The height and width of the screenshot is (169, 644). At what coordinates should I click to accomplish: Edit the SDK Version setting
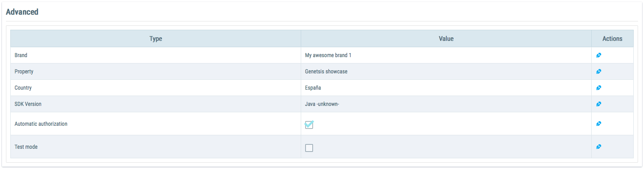tap(599, 104)
